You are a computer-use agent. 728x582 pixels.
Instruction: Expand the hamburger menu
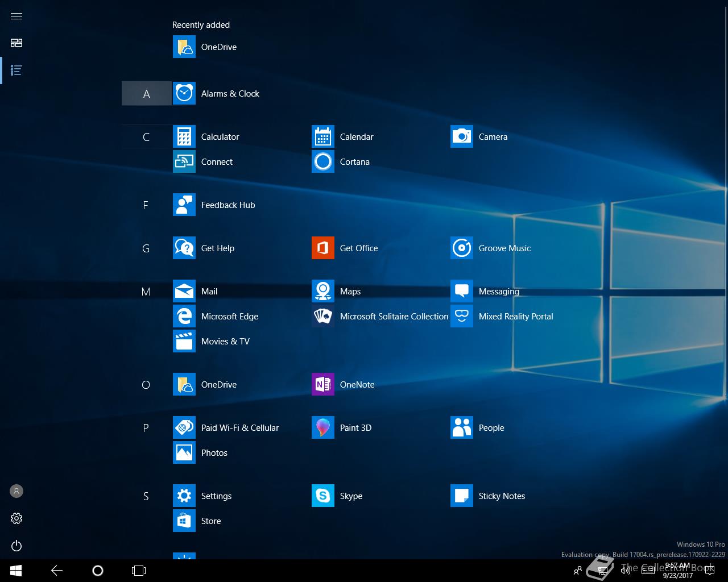tap(16, 16)
